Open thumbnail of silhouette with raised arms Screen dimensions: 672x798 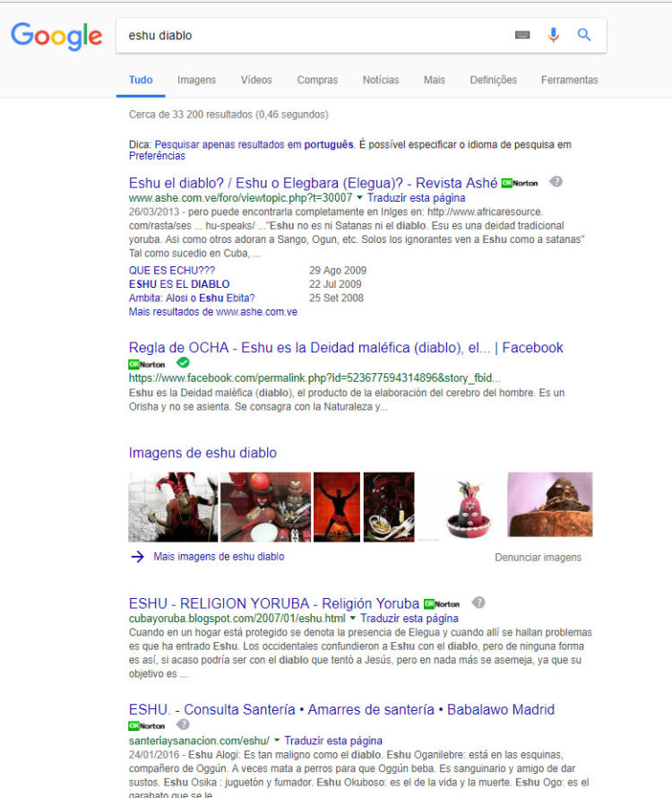tap(337, 507)
